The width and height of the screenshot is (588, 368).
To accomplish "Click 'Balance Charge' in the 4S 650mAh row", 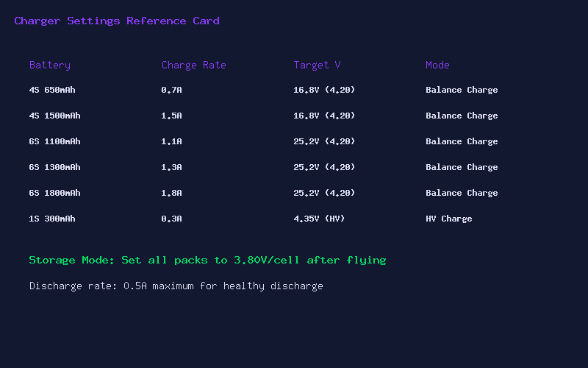I will pyautogui.click(x=462, y=90).
